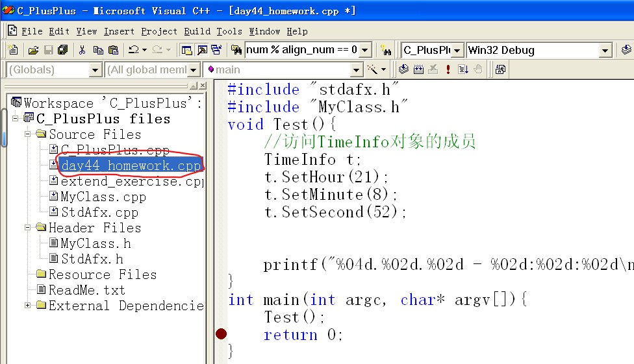
Task: Remove breakpoint dot at return 0
Action: point(221,334)
